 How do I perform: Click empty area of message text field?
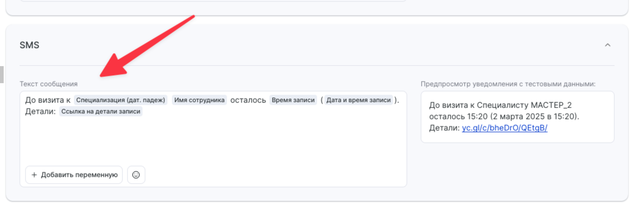(212, 139)
